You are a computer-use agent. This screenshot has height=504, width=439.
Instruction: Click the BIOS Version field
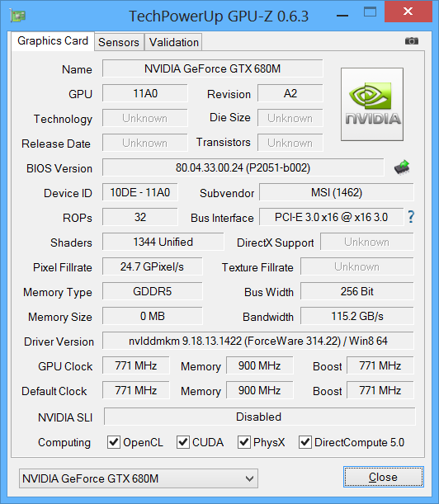pos(243,167)
